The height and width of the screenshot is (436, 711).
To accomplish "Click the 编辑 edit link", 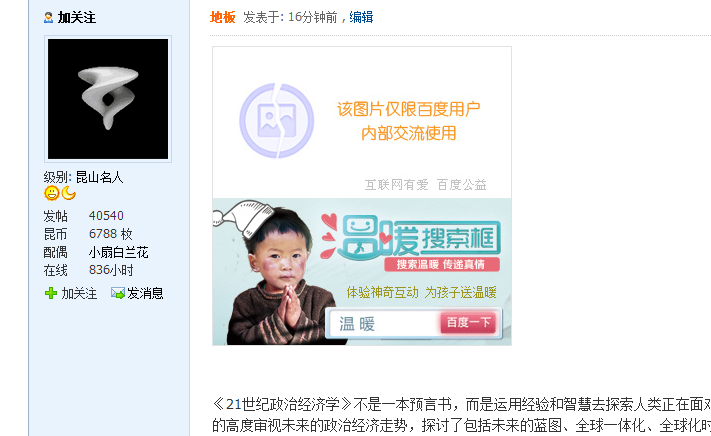I will [361, 17].
